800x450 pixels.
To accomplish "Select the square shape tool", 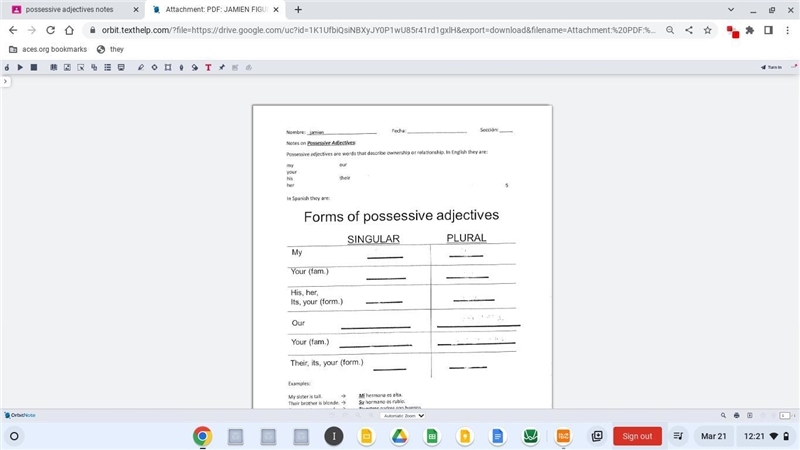I will pyautogui.click(x=168, y=67).
